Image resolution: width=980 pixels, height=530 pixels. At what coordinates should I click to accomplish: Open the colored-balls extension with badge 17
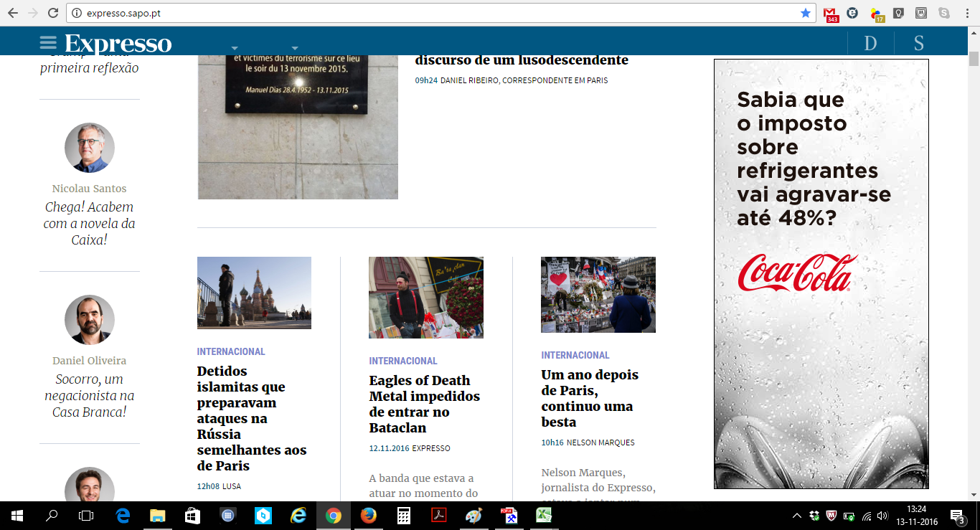(876, 14)
